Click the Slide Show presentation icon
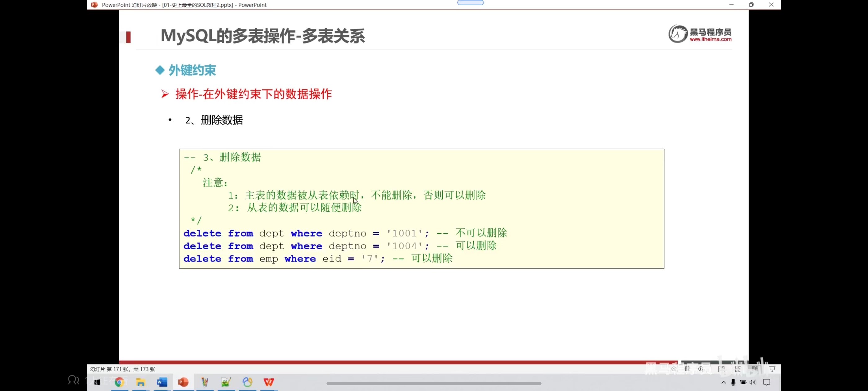The width and height of the screenshot is (868, 391). point(772,369)
